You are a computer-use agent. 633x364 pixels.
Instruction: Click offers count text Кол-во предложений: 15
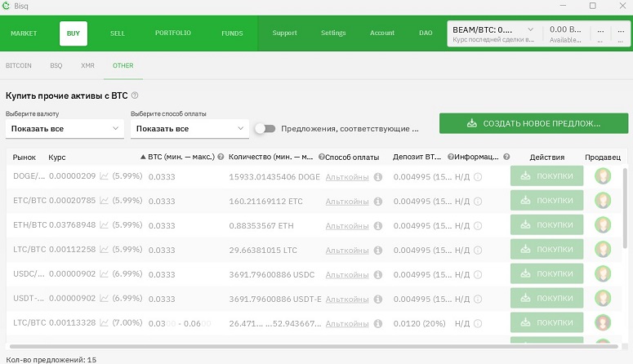(x=51, y=360)
